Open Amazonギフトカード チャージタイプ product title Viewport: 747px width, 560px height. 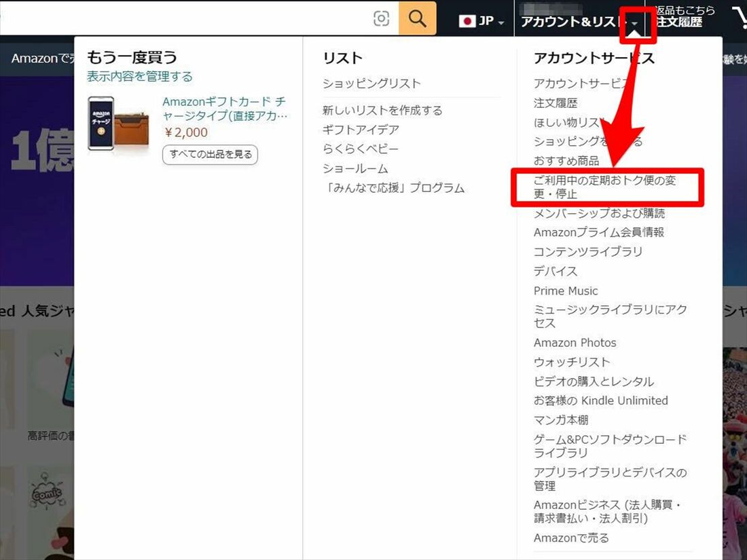(x=224, y=109)
